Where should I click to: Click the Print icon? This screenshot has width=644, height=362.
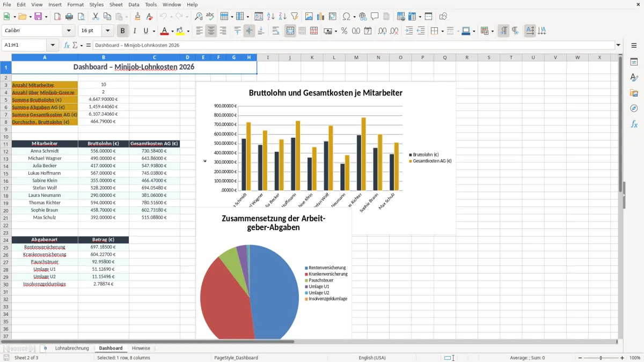[69, 17]
